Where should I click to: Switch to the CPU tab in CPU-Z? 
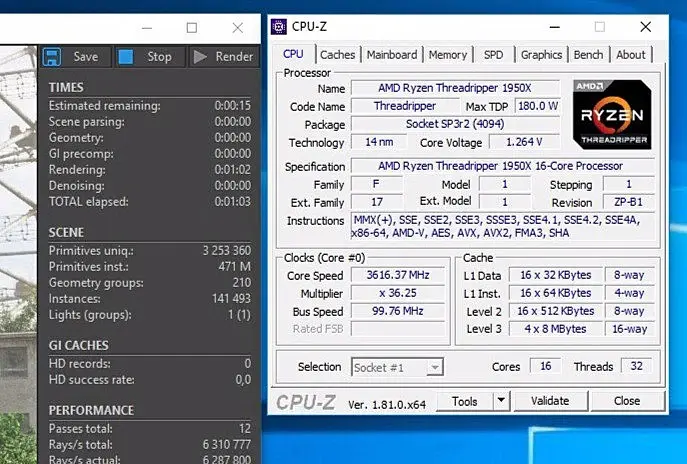(x=293, y=54)
